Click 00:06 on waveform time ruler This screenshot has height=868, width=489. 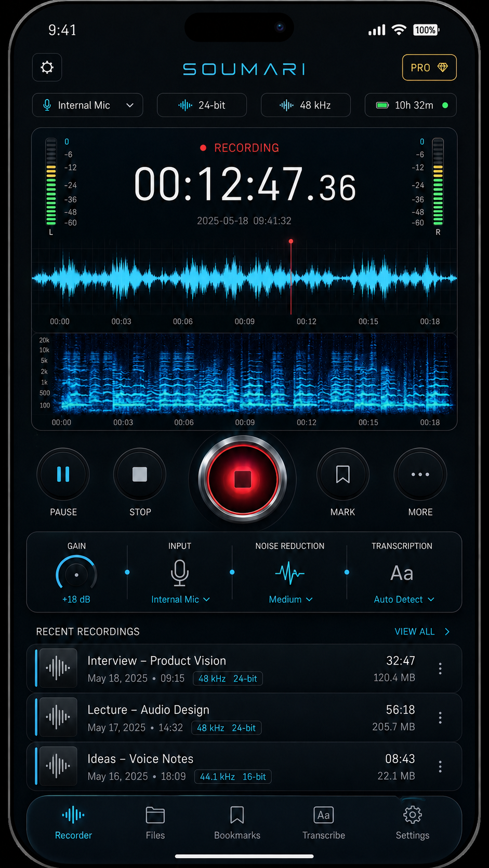pos(183,322)
